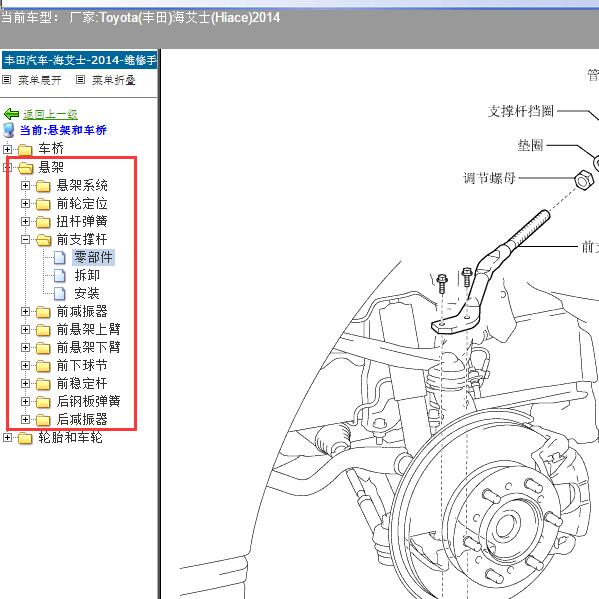Click the 前悬架上臂 folder icon
The image size is (599, 599).
[43, 330]
